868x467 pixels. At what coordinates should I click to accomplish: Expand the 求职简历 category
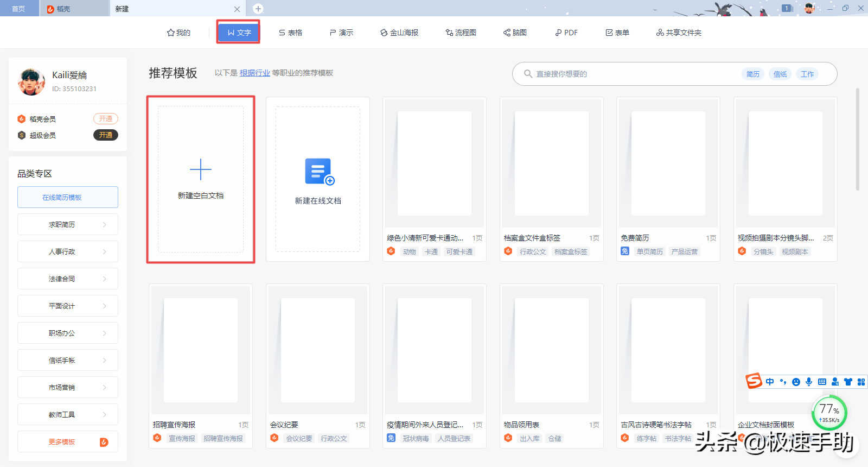coord(68,224)
